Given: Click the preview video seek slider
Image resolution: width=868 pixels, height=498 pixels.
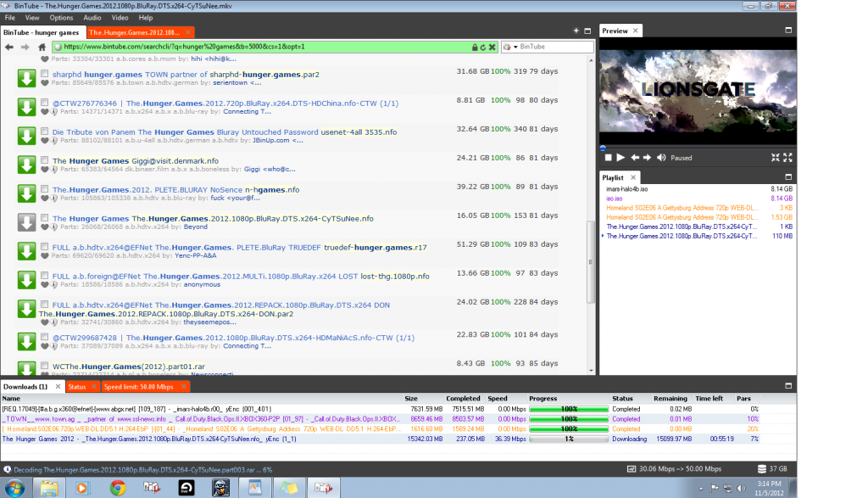Looking at the screenshot, I should (x=697, y=148).
